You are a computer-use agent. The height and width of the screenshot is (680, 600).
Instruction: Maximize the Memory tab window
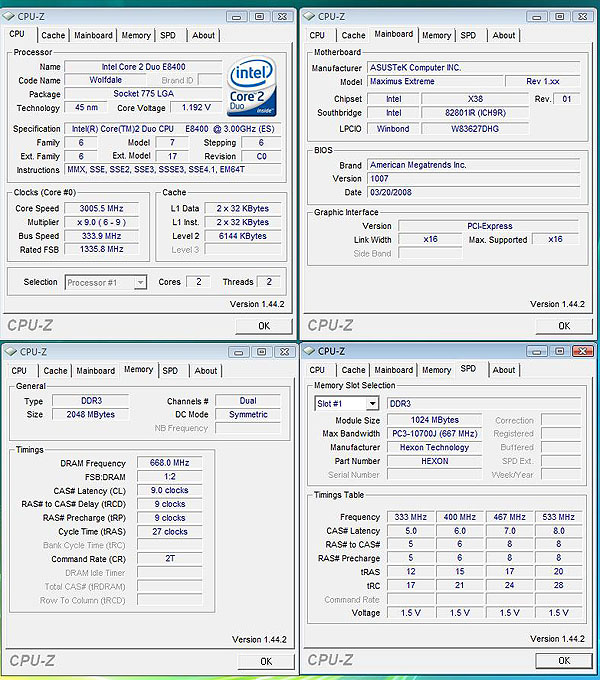coord(261,352)
